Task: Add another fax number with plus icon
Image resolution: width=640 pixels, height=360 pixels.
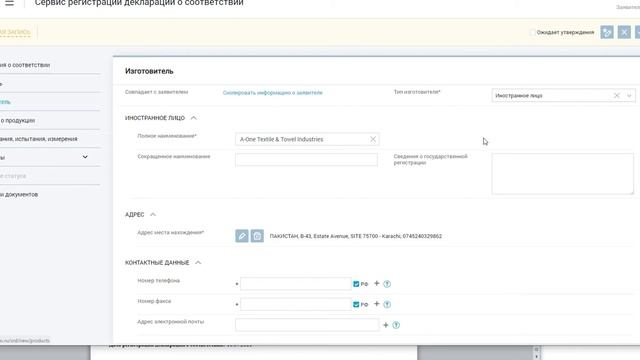Action: tap(377, 304)
